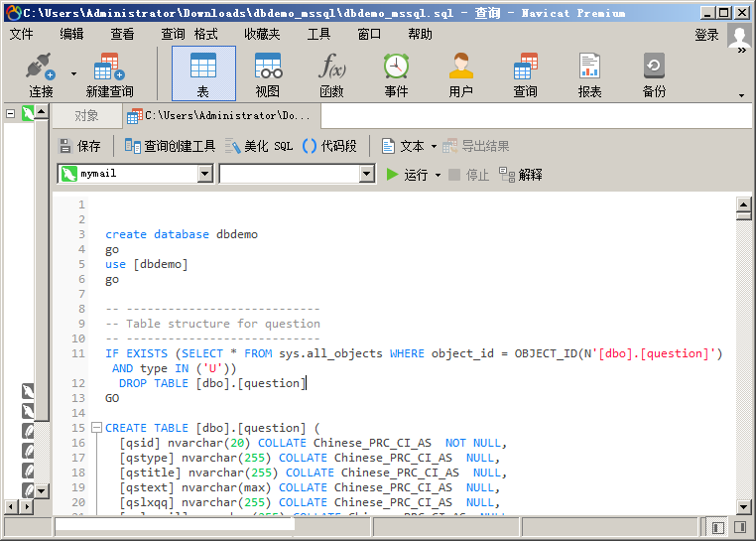Open the empty database selector dropdown
The width and height of the screenshot is (756, 541).
click(x=367, y=174)
